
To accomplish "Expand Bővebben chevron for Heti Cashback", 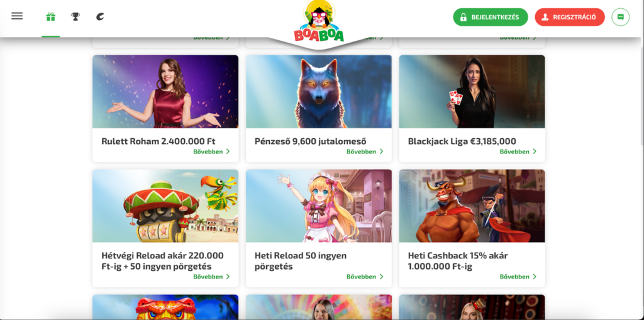I will point(535,277).
